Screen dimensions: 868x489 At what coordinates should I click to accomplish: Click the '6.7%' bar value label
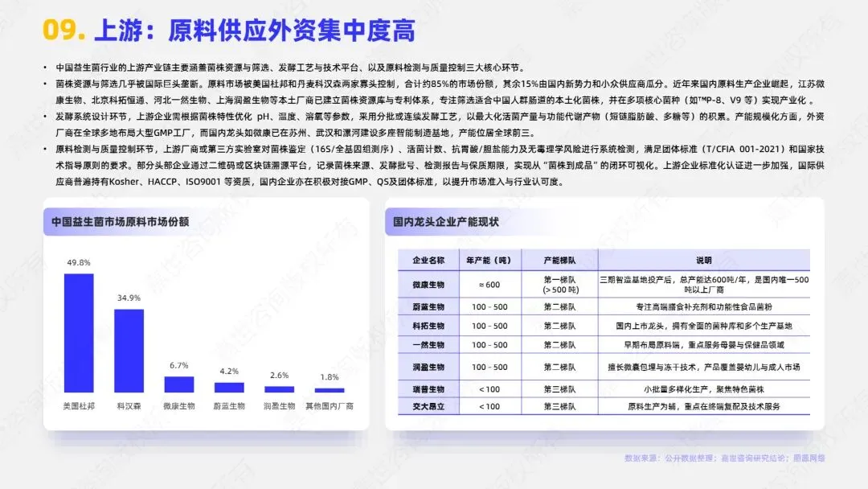click(178, 365)
